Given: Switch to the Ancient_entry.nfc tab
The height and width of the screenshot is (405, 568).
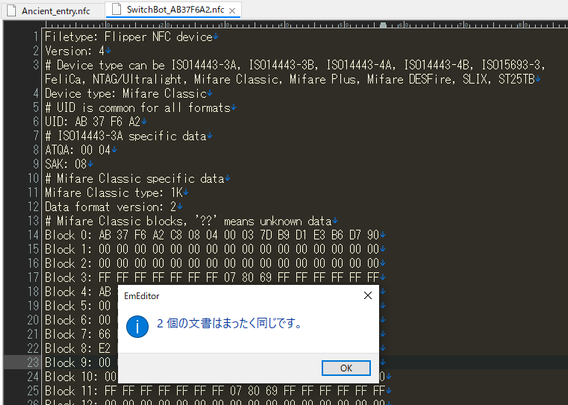Looking at the screenshot, I should point(55,11).
